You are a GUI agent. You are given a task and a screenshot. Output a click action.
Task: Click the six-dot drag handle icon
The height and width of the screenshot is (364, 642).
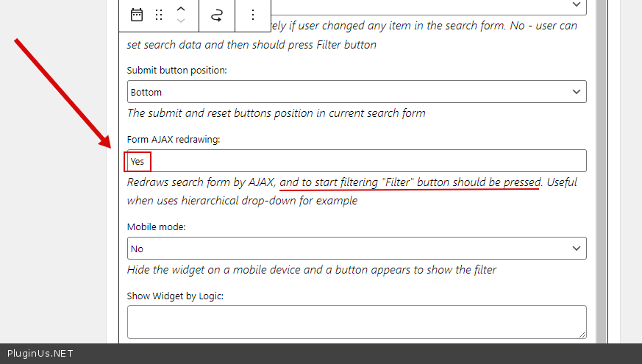[x=159, y=15]
